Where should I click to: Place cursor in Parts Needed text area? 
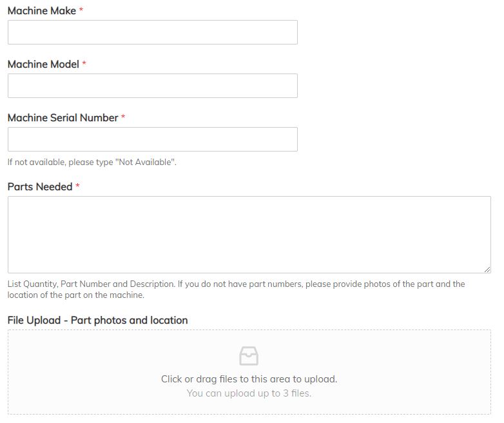pos(249,234)
